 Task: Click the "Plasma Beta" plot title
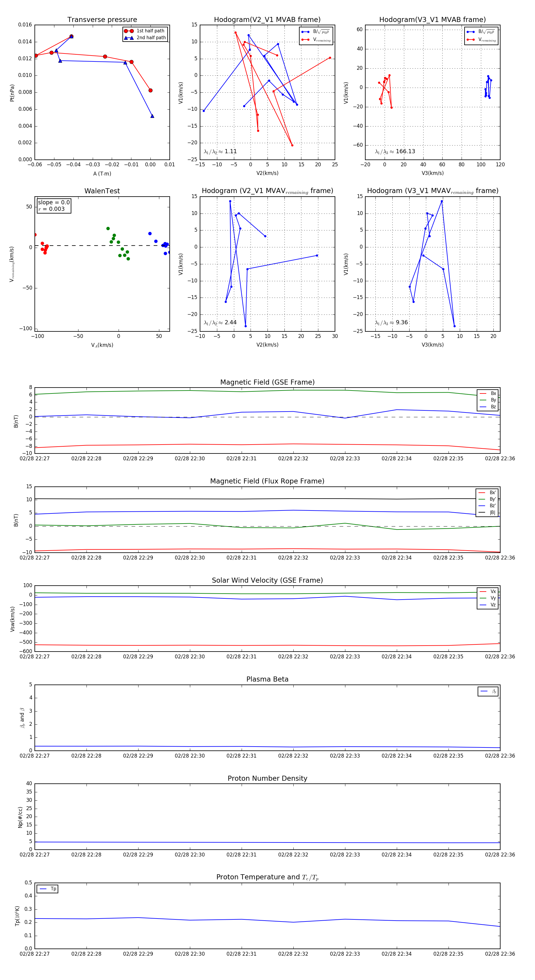(x=267, y=679)
